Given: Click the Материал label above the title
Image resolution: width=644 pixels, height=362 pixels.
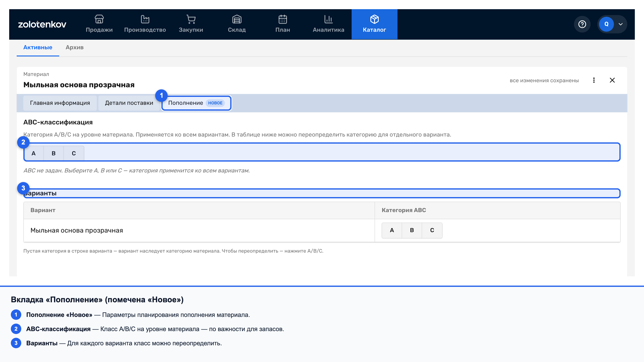Looking at the screenshot, I should click(x=36, y=74).
